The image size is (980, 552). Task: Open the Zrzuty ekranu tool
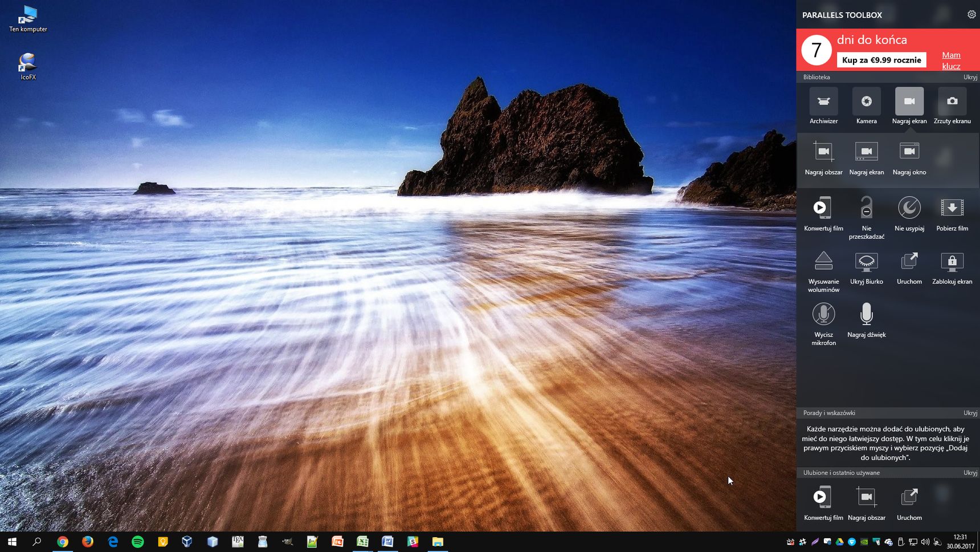point(952,107)
